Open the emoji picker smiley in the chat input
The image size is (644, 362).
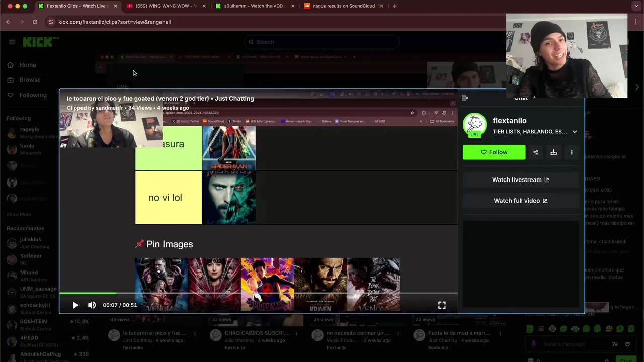point(627,344)
